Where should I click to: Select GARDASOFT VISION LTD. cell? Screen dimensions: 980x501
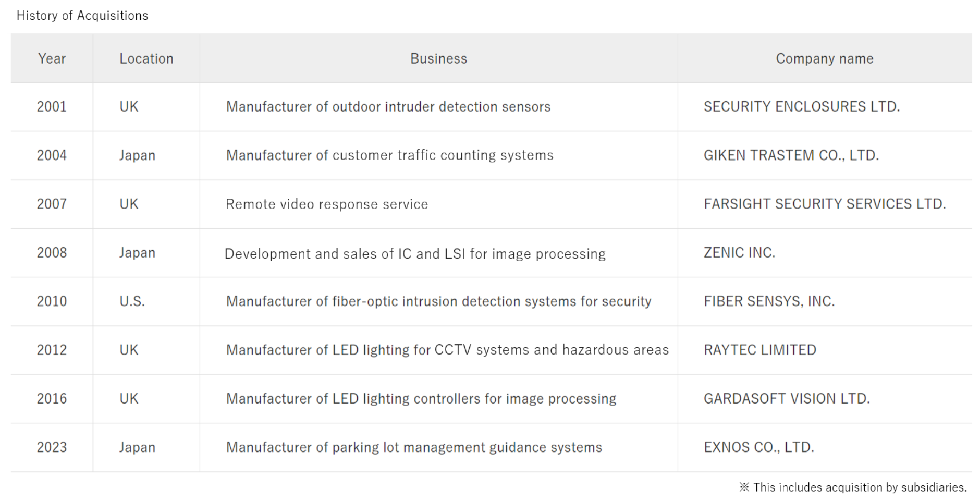tap(786, 399)
